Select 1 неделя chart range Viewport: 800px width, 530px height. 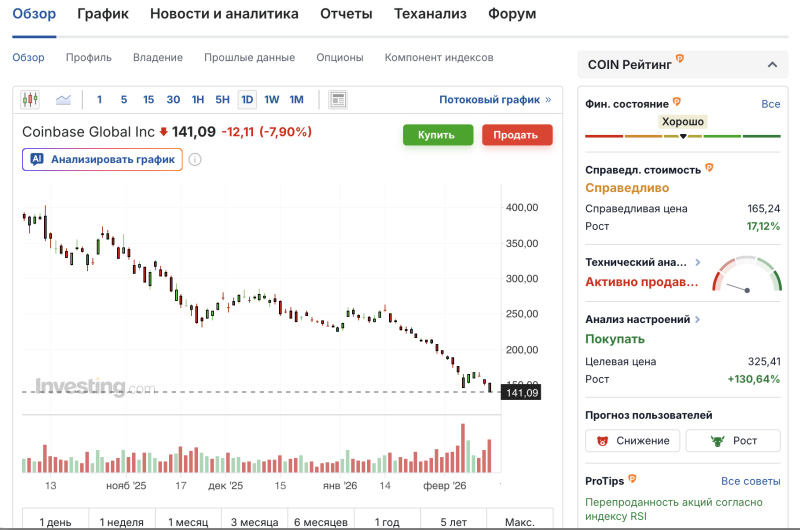[x=121, y=521]
